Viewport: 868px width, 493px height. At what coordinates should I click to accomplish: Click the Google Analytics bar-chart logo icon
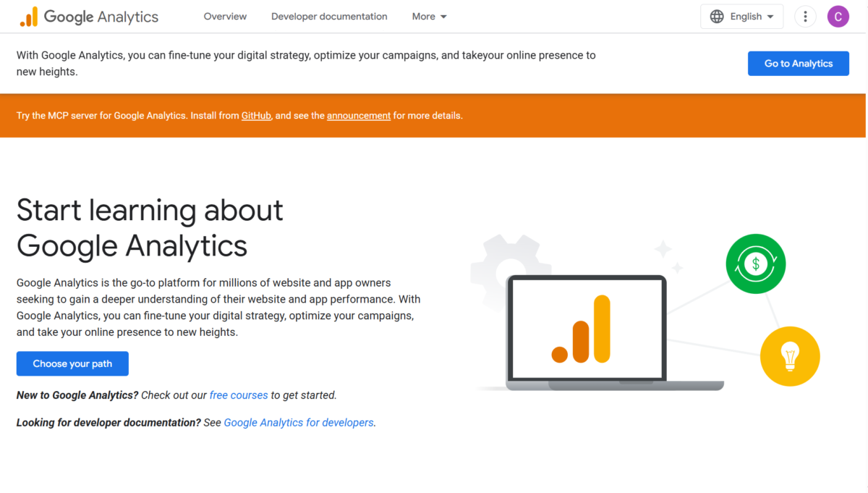click(29, 17)
